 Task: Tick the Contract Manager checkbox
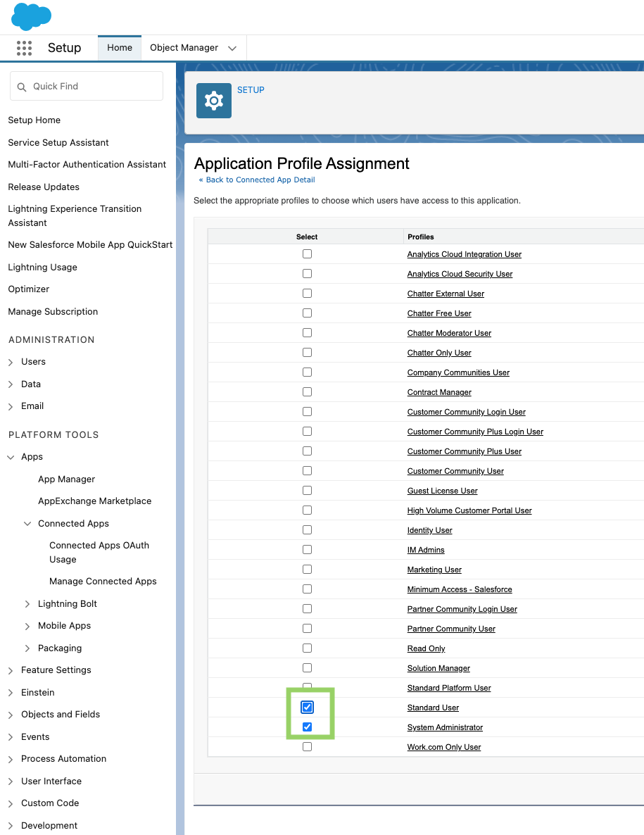(307, 392)
